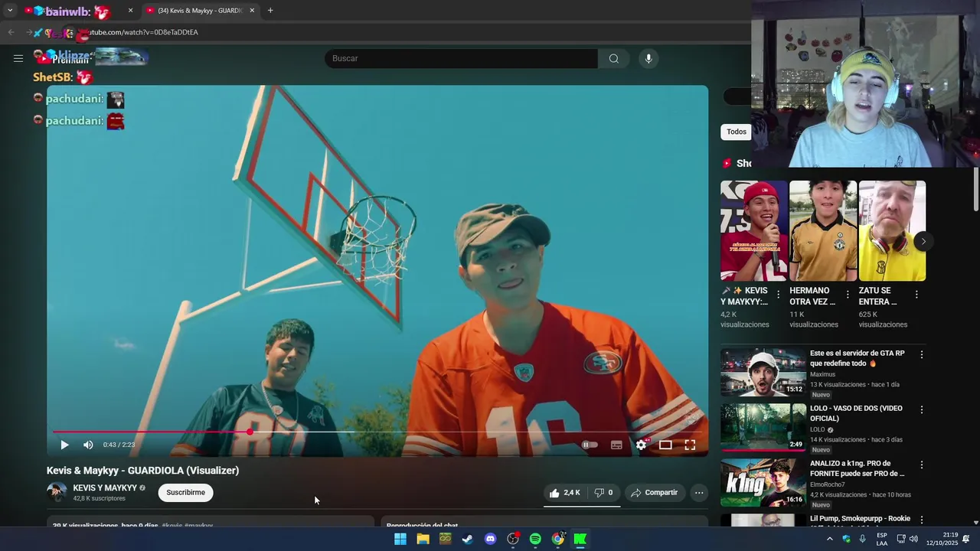
Task: Open Google Chrome from the taskbar
Action: coord(558,539)
